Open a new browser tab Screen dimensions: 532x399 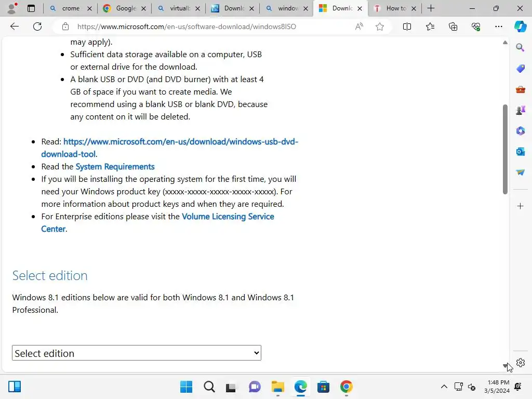point(431,8)
